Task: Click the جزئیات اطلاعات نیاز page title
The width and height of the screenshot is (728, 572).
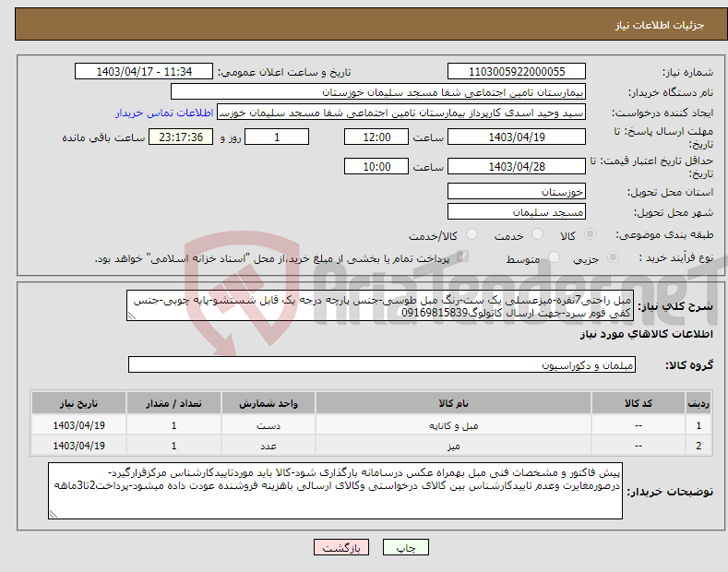Action: pos(660,25)
